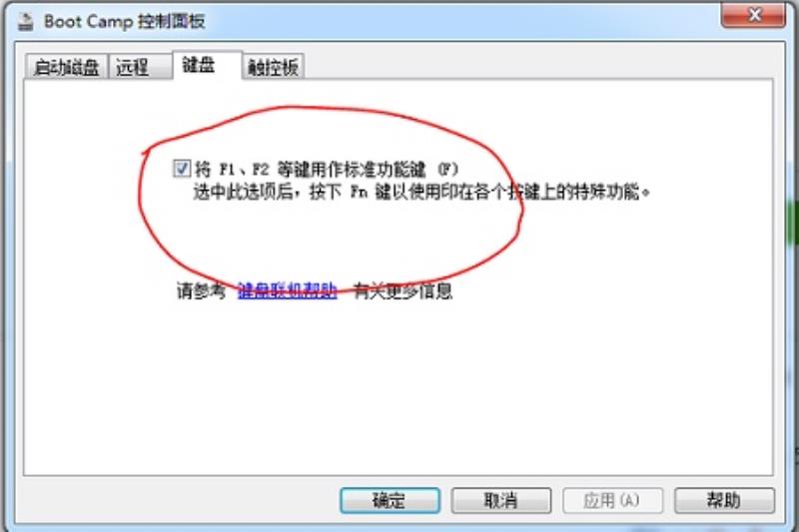799x532 pixels.
Task: Untick the F1、F2 standard function keys checkbox
Action: [182, 169]
